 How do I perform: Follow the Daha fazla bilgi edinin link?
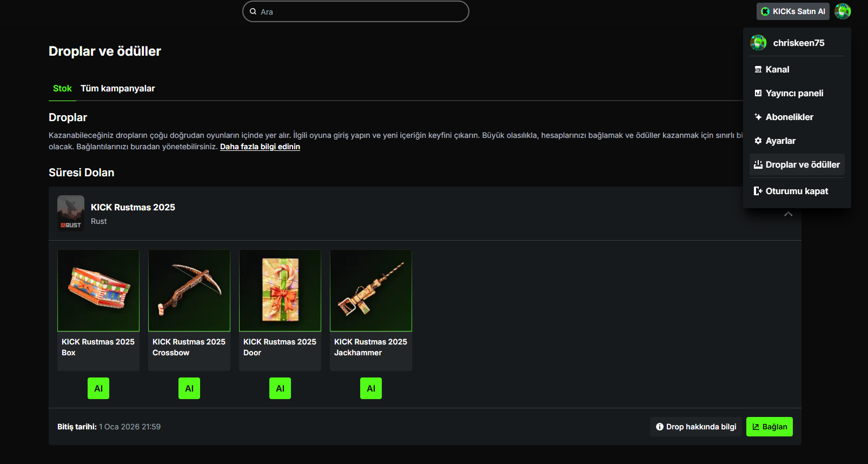pos(260,147)
